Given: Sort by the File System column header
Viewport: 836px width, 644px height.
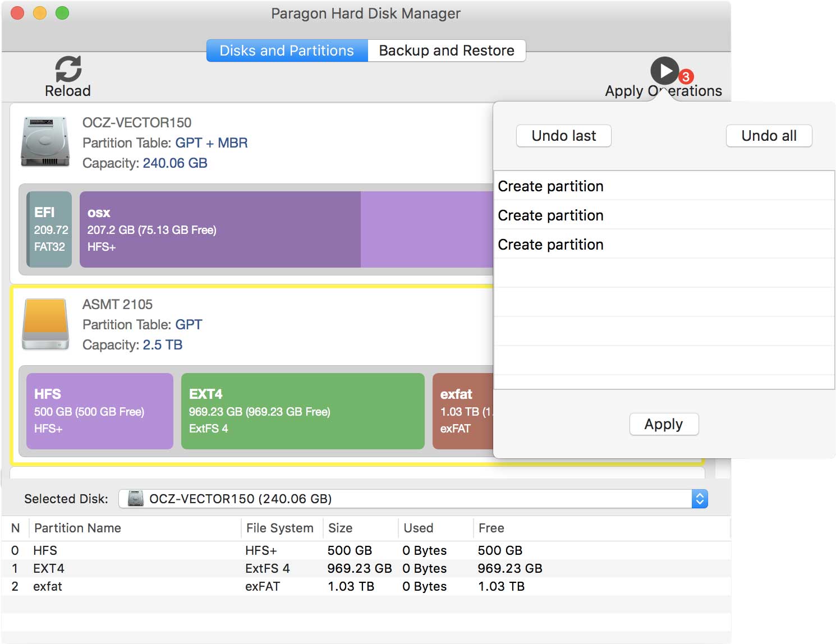Looking at the screenshot, I should pos(279,528).
